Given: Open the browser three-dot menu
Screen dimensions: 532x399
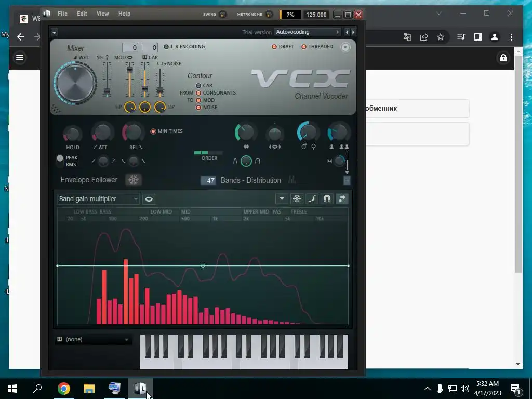Looking at the screenshot, I should [511, 37].
